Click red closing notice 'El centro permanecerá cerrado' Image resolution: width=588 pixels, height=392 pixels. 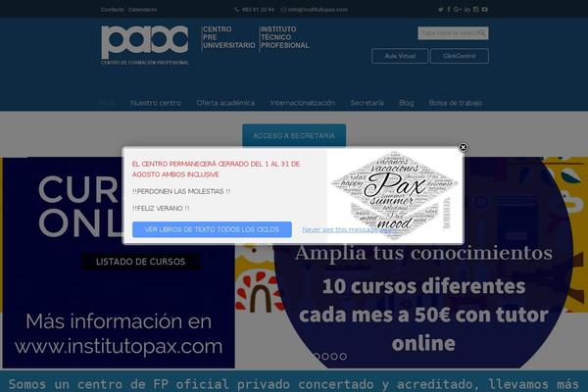pyautogui.click(x=216, y=170)
